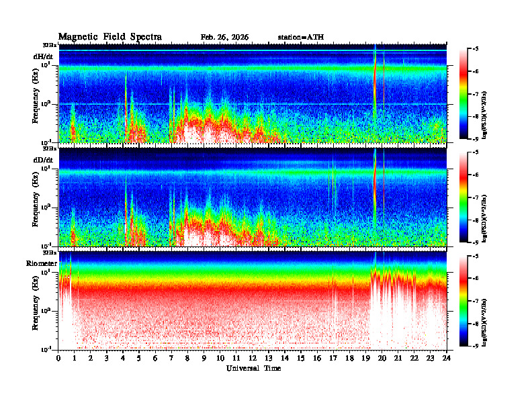The width and height of the screenshot is (532, 411).
Task: Click the dD/dt spectrogram plot area
Action: coord(253,197)
